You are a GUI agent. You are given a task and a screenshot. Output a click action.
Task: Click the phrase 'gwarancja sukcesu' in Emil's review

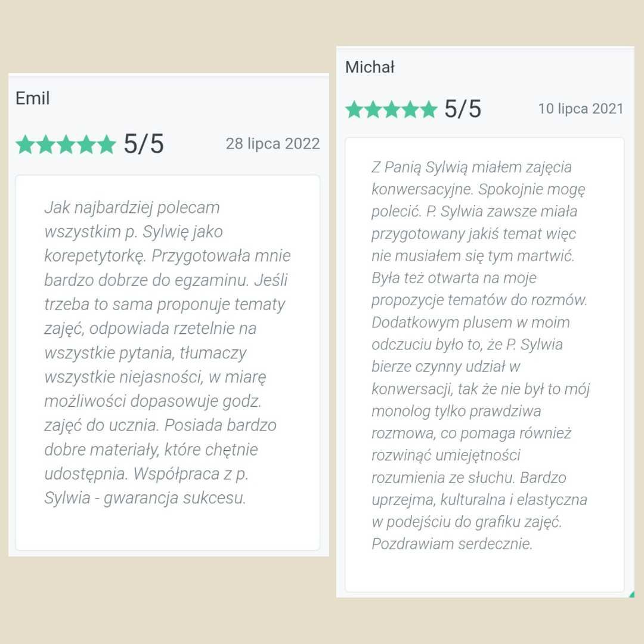pyautogui.click(x=174, y=498)
